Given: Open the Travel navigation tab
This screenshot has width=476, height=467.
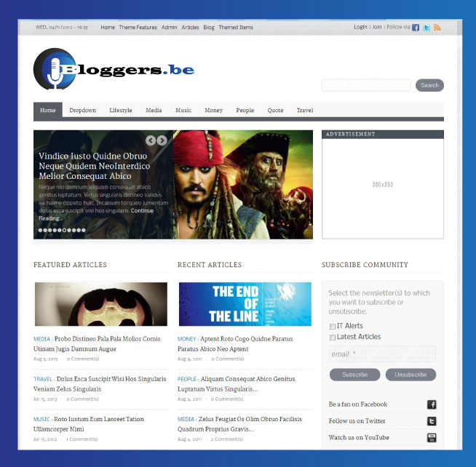Looking at the screenshot, I should click(x=305, y=111).
